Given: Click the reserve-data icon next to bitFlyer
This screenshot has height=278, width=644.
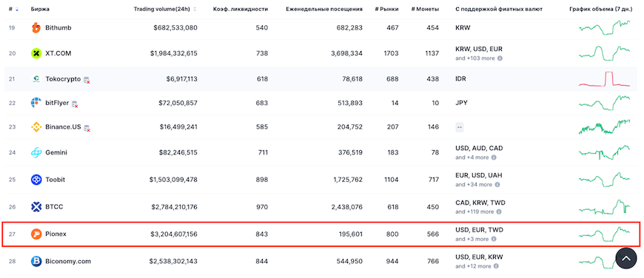Looking at the screenshot, I should click(75, 104).
